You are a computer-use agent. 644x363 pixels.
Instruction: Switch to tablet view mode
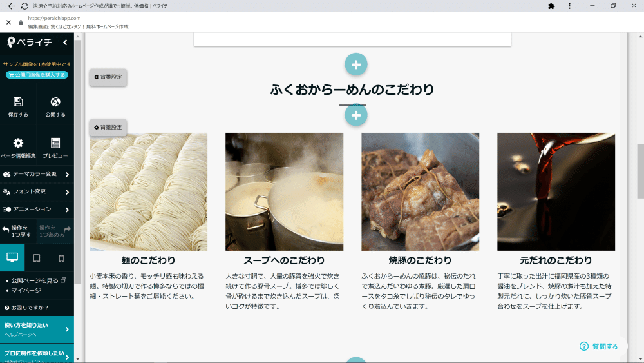point(37,258)
